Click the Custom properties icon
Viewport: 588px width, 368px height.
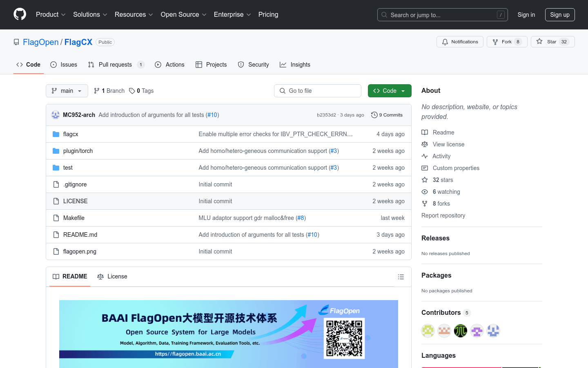coord(425,168)
